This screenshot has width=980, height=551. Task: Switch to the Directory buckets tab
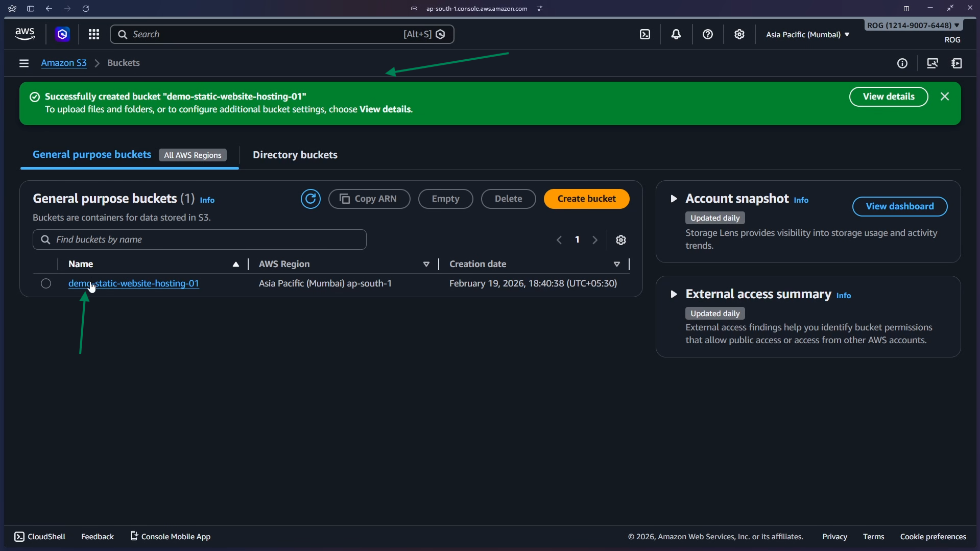(x=295, y=155)
